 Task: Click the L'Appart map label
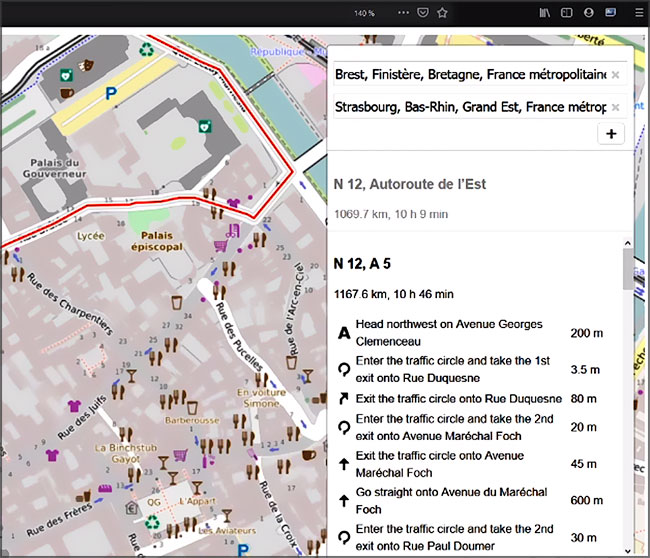coord(197,501)
